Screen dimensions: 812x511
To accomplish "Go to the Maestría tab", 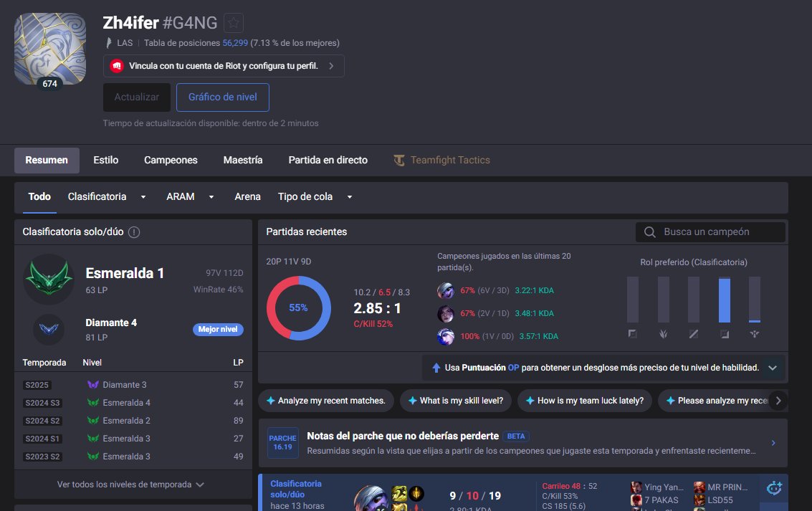I will (243, 160).
